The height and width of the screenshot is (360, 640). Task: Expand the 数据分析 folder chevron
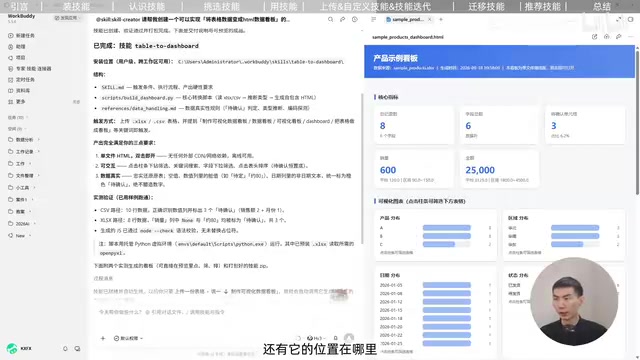(39, 140)
